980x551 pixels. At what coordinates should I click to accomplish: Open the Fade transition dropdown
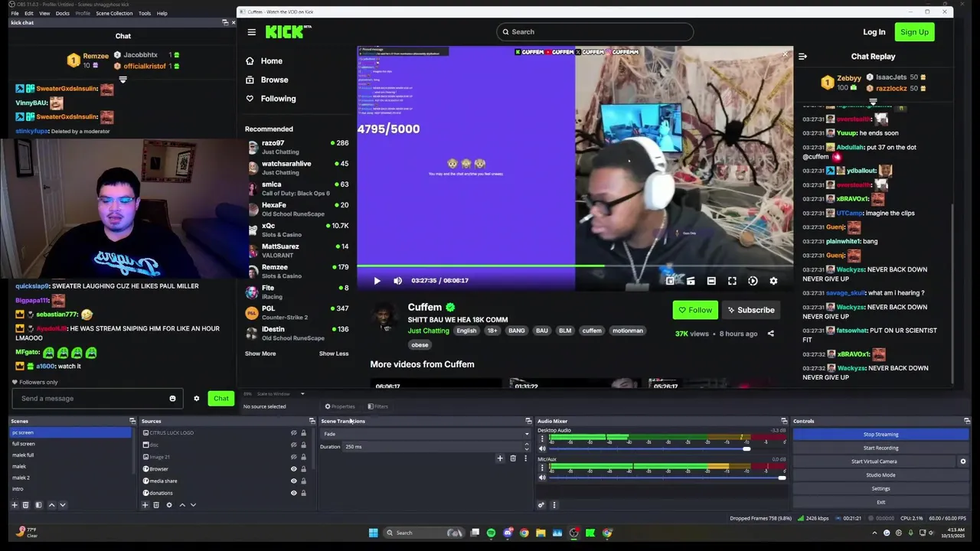click(x=425, y=434)
